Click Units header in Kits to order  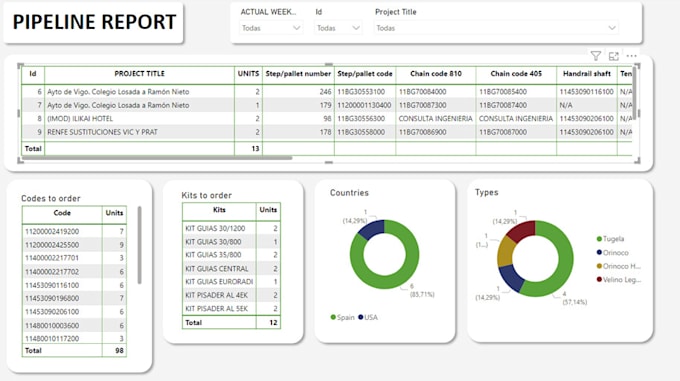click(x=268, y=210)
